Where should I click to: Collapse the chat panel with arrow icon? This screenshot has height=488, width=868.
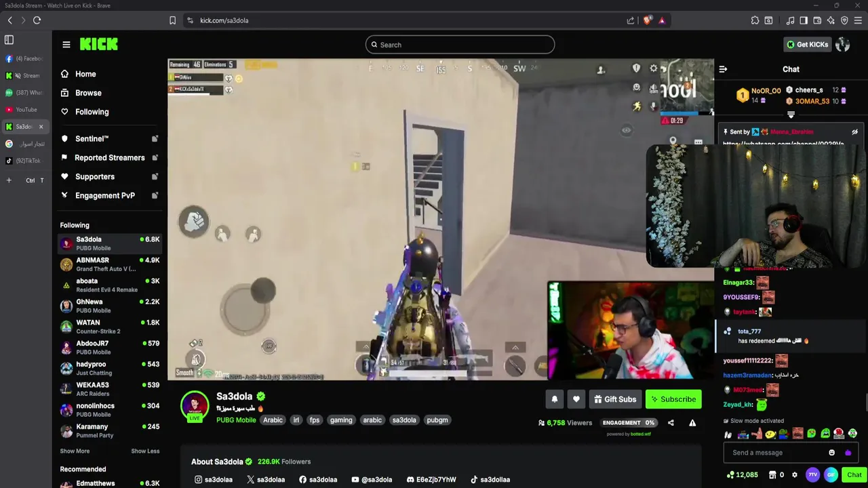[723, 69]
